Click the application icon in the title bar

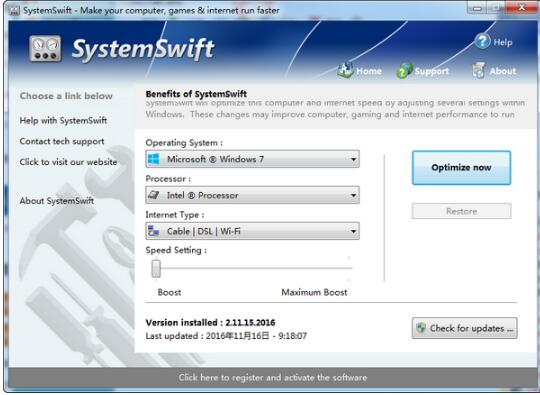[14, 10]
